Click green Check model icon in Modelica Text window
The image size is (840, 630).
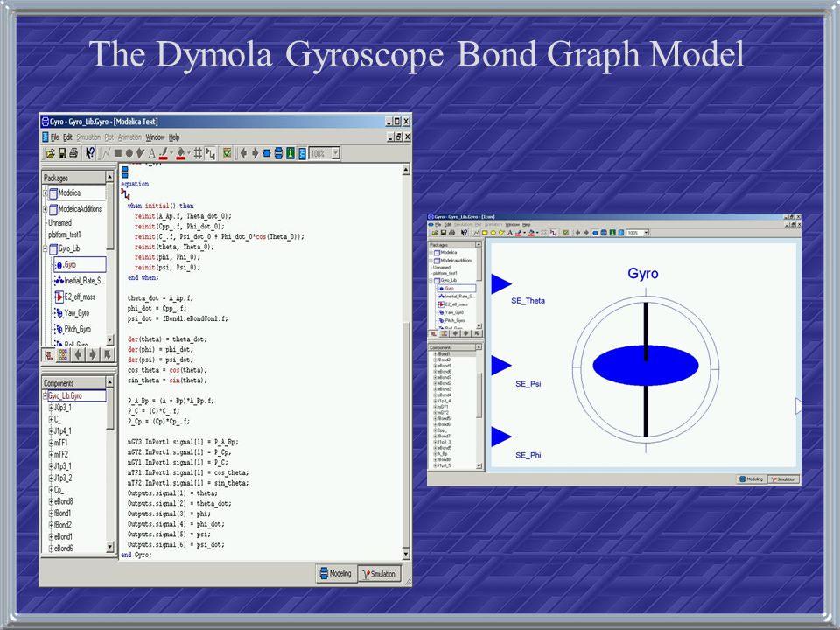[x=227, y=154]
